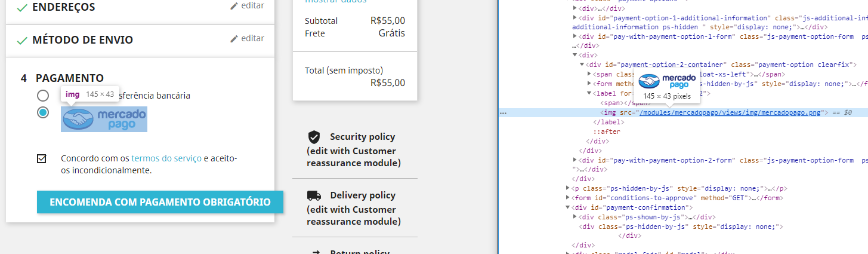Screen dimensions: 868x254
Task: Select the ::after pseudo-element line
Action: pyautogui.click(x=606, y=131)
